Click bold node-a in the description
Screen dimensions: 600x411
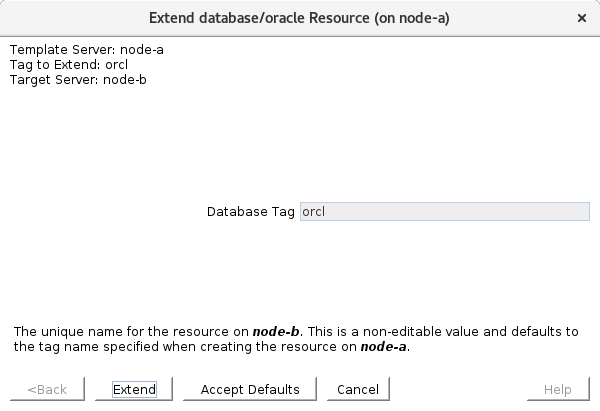(x=385, y=347)
